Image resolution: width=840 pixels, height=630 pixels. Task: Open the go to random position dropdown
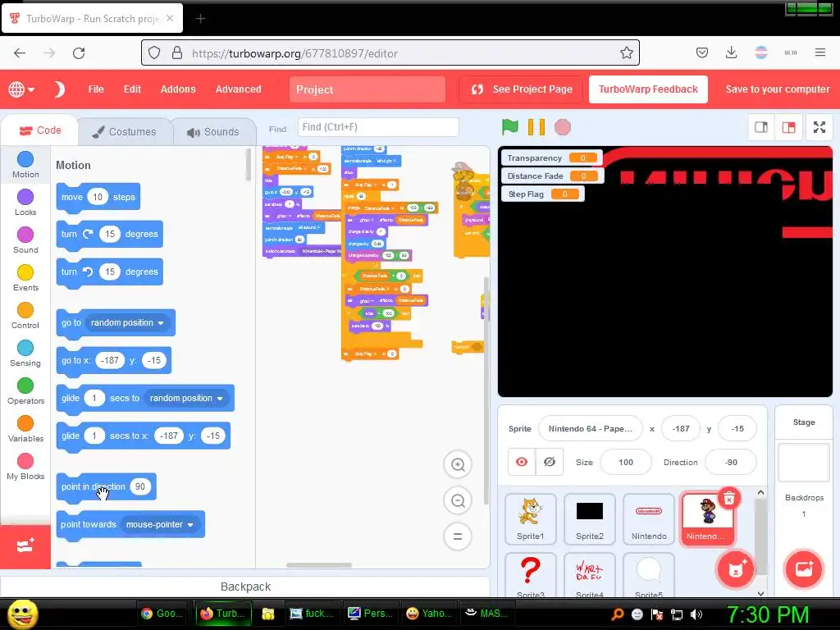pyautogui.click(x=127, y=322)
